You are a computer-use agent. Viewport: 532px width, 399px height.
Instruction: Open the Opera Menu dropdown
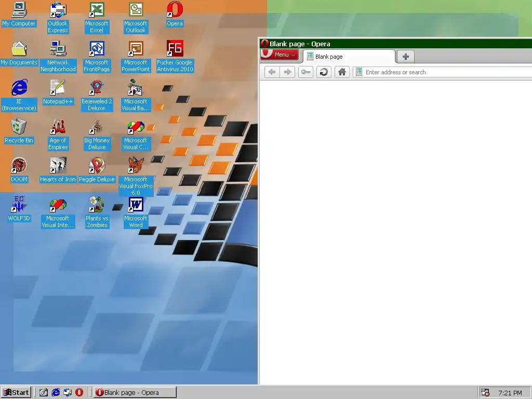pyautogui.click(x=280, y=55)
